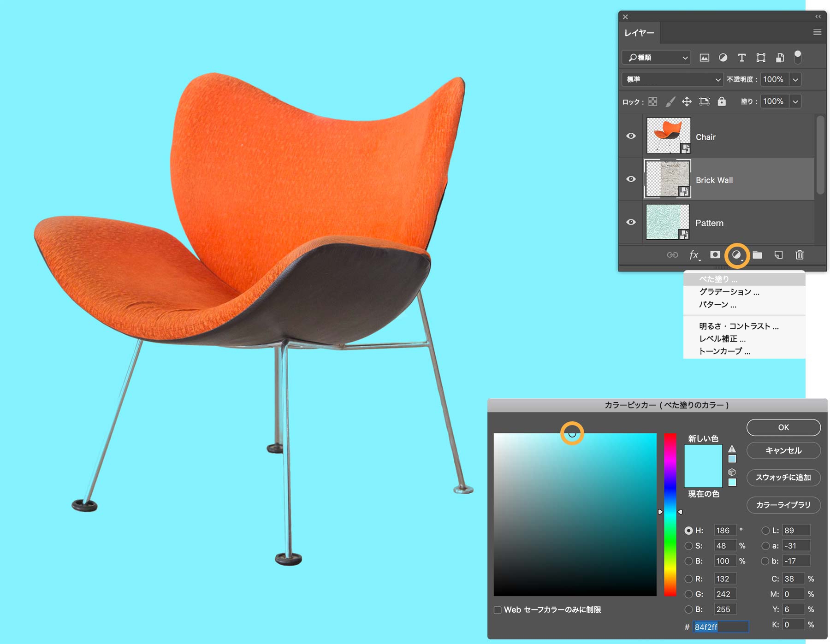
Task: Filter layers by shape layer icon
Action: [x=761, y=58]
